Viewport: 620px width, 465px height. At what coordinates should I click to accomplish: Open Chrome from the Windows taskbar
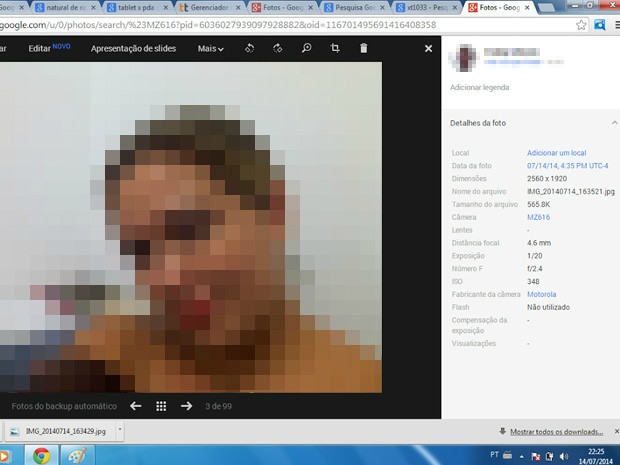coord(42,455)
